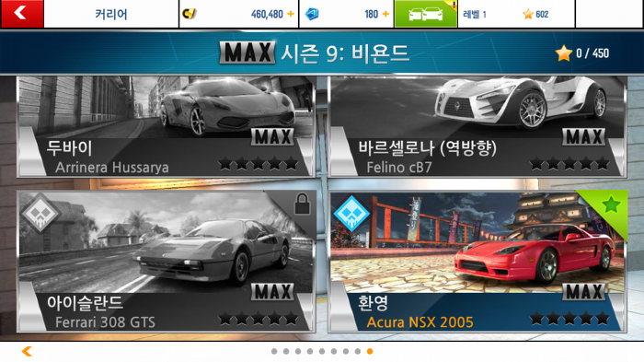Image resolution: width=644 pixels, height=362 pixels.
Task: Select the locked 아이슬란드 Ferrari 308 GTS race
Action: point(166,262)
